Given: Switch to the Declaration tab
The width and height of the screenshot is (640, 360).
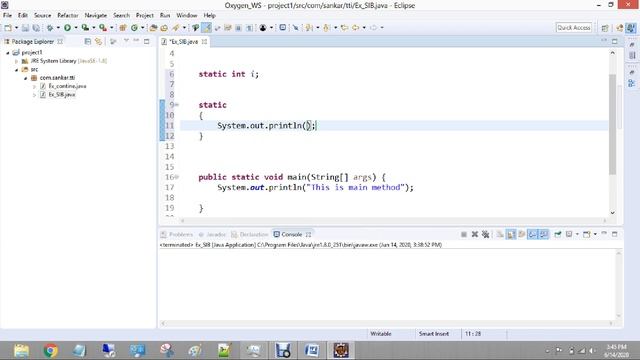Looking at the screenshot, I should (250, 235).
